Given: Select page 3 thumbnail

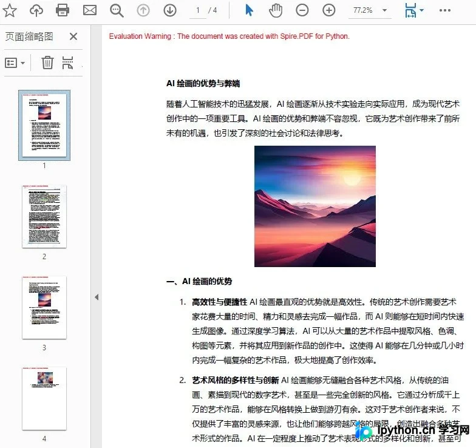Looking at the screenshot, I should tap(44, 307).
